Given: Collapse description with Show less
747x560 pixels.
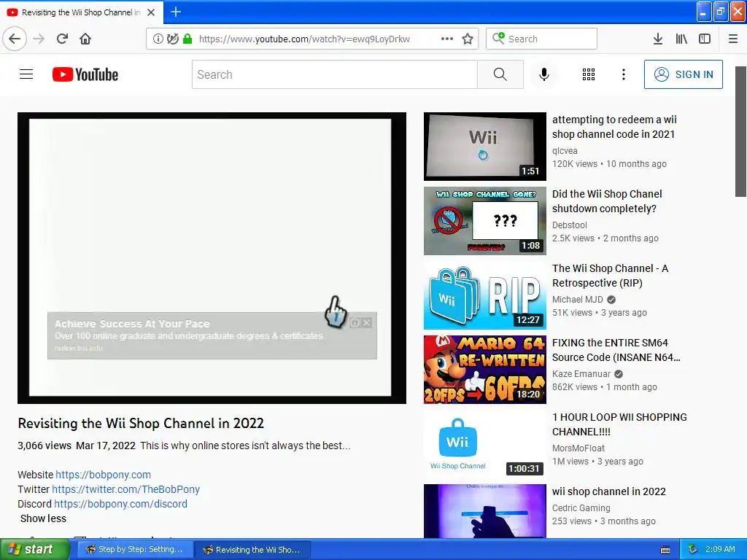Looking at the screenshot, I should (43, 518).
